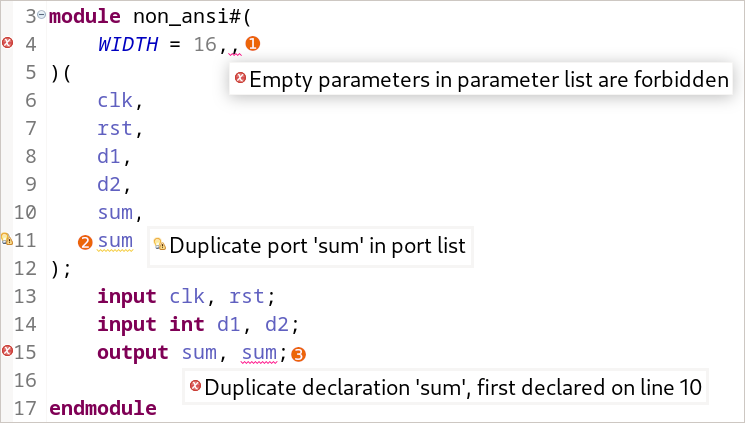Viewport: 745px width, 423px height.
Task: Click the ')(' text on line 5
Action: tap(61, 73)
